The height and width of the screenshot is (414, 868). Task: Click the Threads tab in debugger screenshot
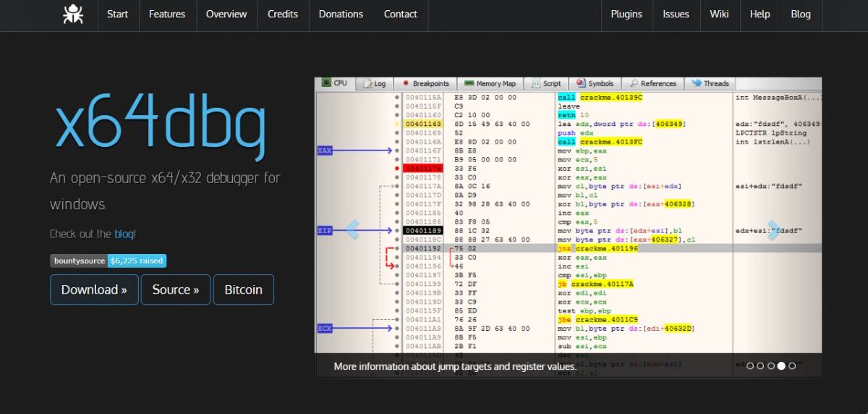(710, 83)
